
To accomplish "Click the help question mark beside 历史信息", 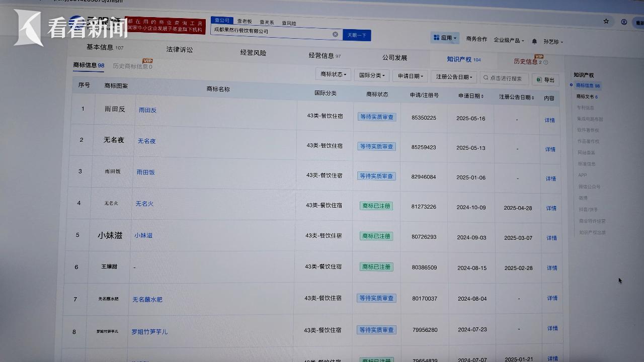I will (545, 62).
